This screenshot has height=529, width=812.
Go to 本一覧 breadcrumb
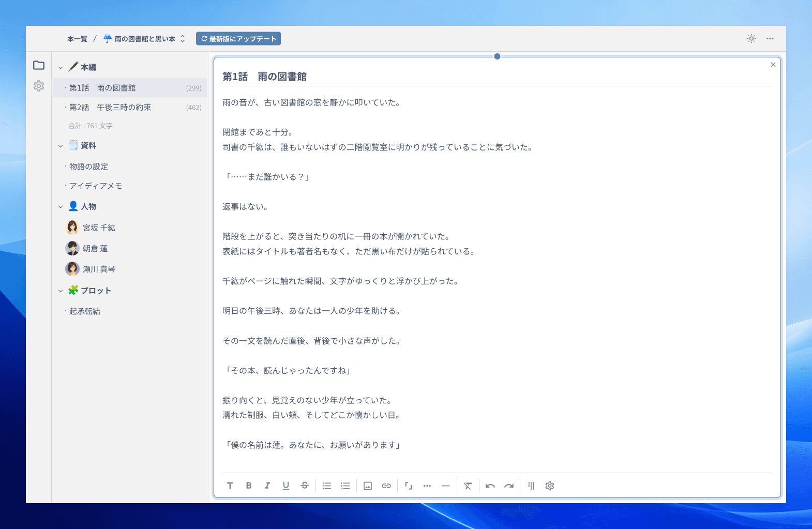(x=78, y=39)
